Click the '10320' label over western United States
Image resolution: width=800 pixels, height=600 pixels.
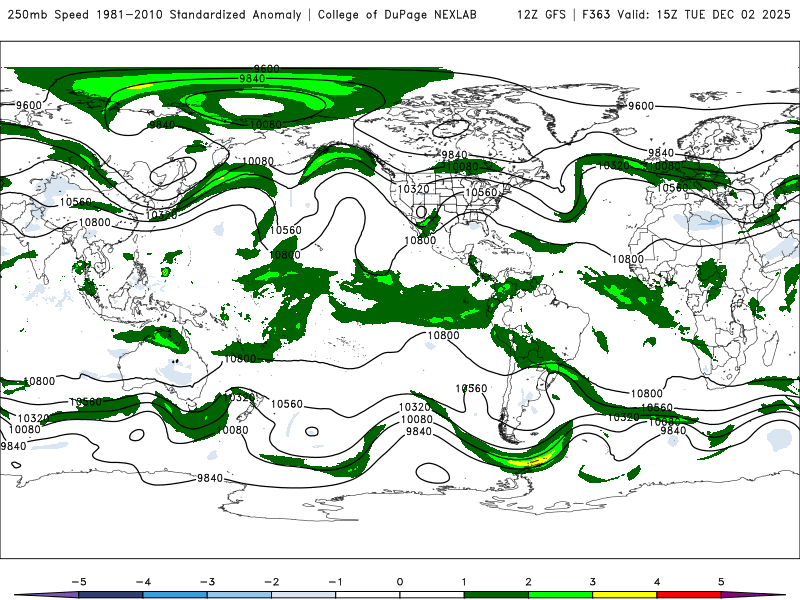point(413,189)
